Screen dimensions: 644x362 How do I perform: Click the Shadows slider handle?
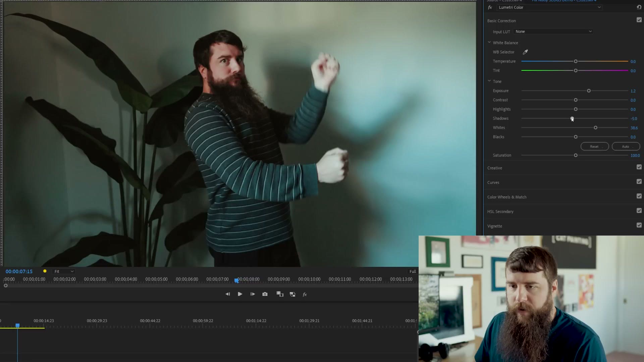(572, 119)
